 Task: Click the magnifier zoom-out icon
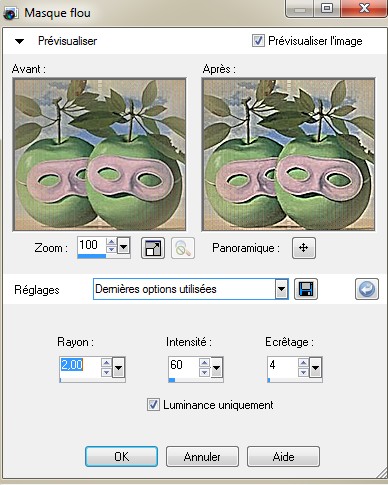click(183, 248)
